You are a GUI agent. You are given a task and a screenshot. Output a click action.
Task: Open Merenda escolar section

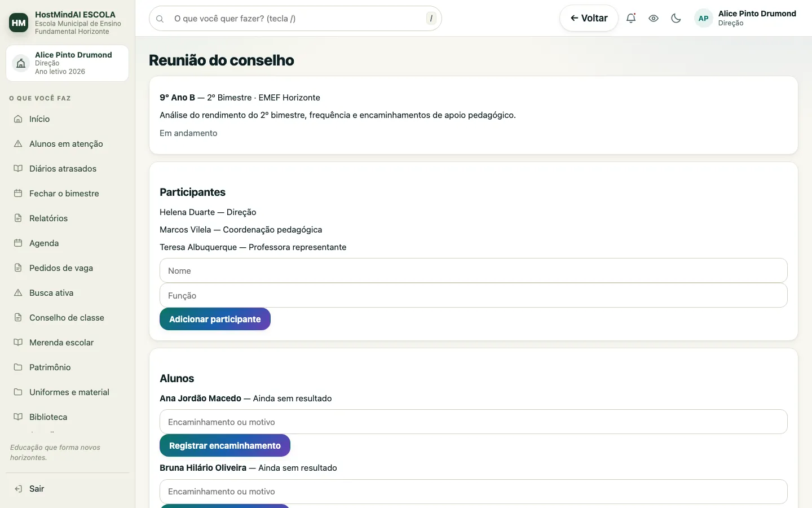[68, 343]
